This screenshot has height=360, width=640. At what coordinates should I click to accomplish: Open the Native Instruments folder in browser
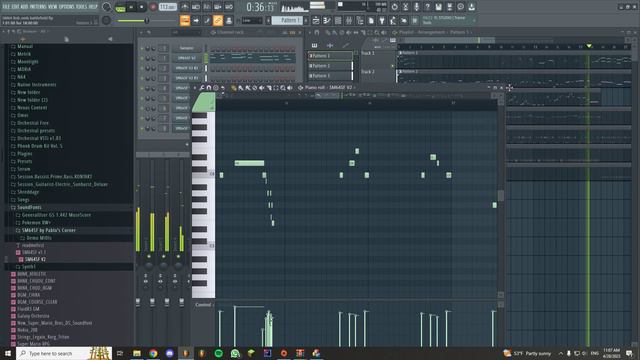(36, 84)
